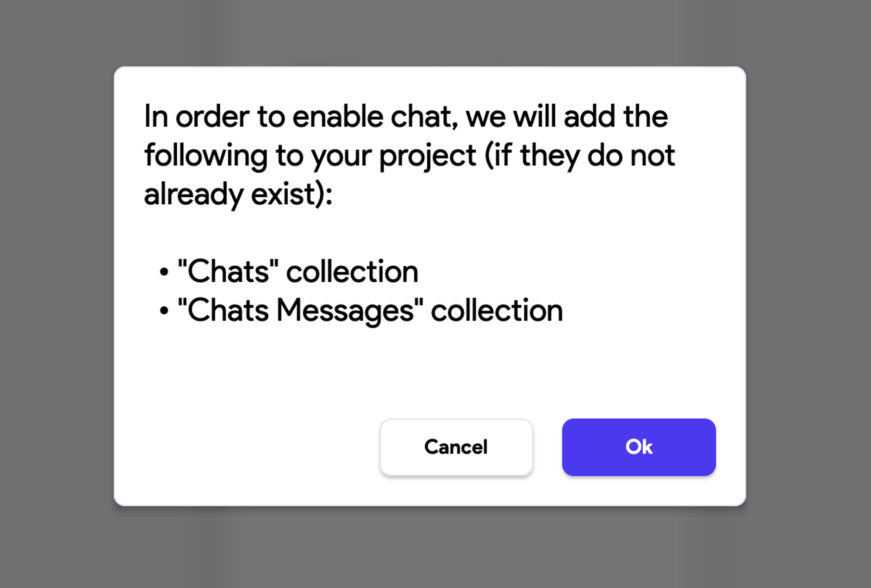Click the word "following" in the message
The image size is (871, 588).
[206, 156]
